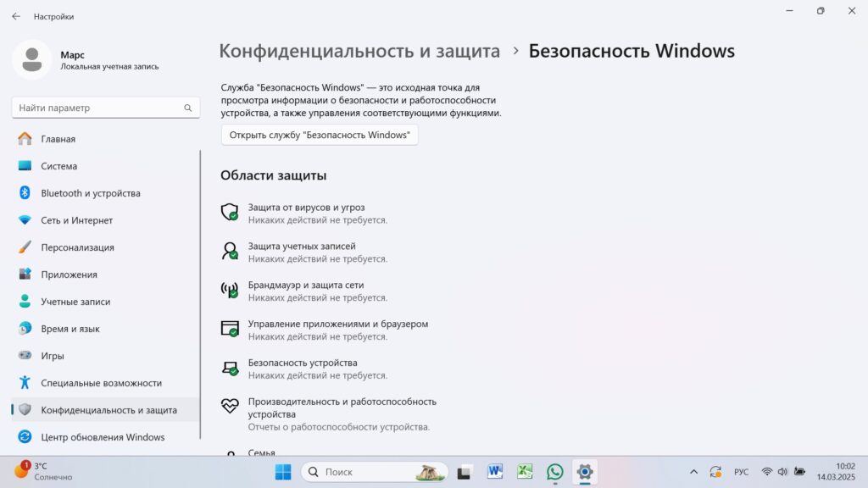The width and height of the screenshot is (868, 488).
Task: Click the Bluetooth icon in sidebar
Action: point(25,193)
